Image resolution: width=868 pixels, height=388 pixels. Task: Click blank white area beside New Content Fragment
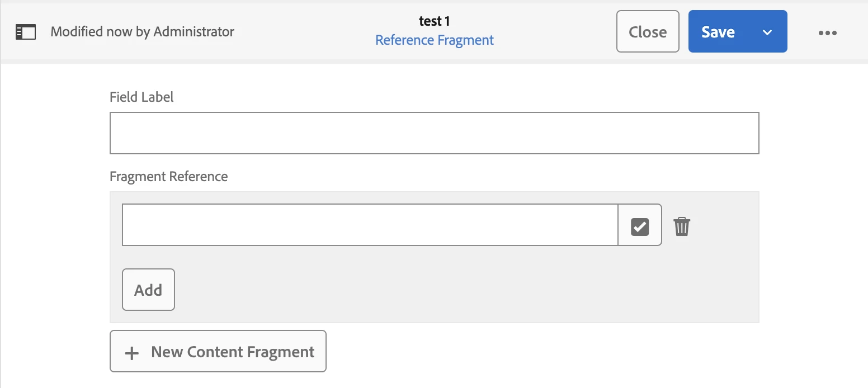pyautogui.click(x=531, y=351)
